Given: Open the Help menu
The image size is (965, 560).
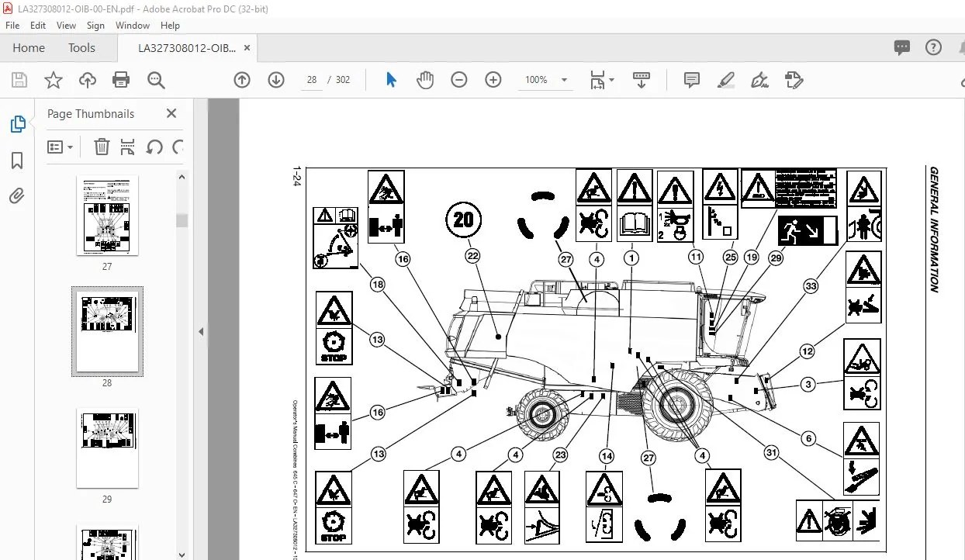Looking at the screenshot, I should click(x=170, y=26).
